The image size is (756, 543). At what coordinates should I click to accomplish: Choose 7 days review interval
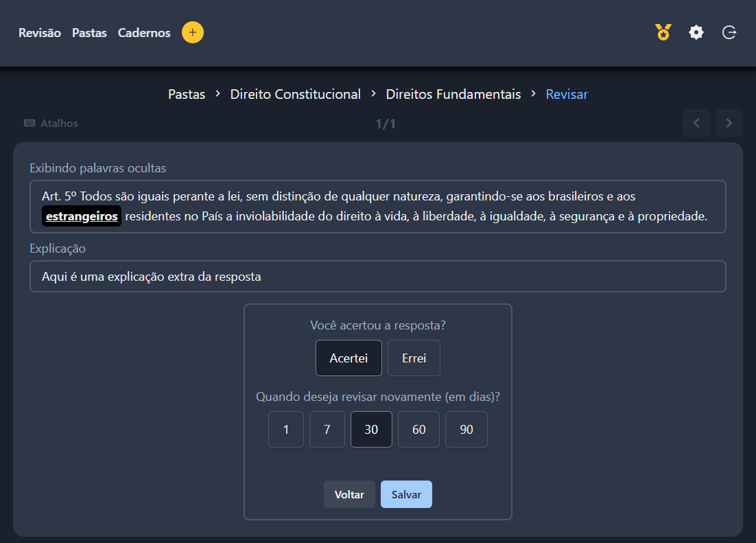pyautogui.click(x=327, y=430)
